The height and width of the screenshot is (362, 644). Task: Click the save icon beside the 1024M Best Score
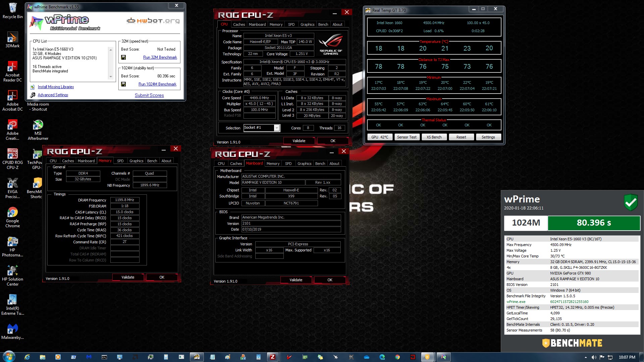click(x=123, y=84)
